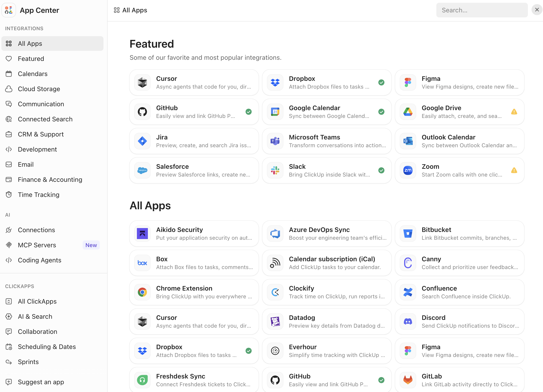Open the Featured category
The width and height of the screenshot is (543, 392).
tap(52, 59)
